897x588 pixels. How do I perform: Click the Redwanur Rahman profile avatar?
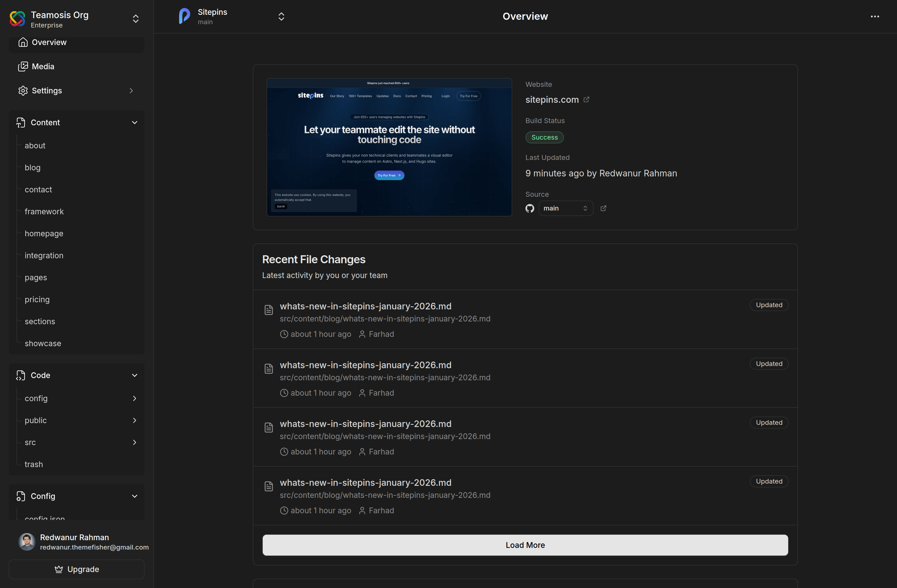point(26,542)
